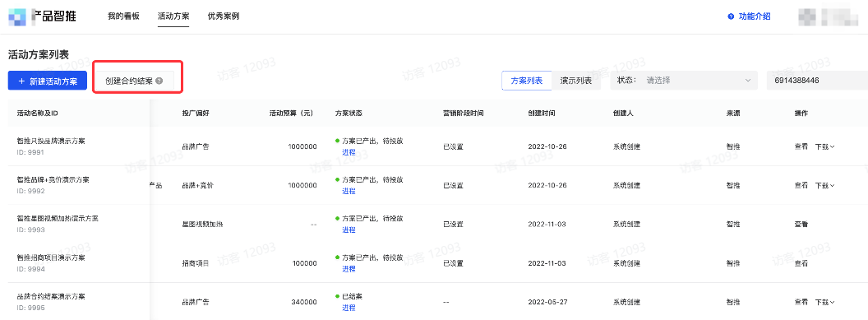The width and height of the screenshot is (868, 320).
Task: Click 查看 for plan ID 9991
Action: [x=801, y=146]
